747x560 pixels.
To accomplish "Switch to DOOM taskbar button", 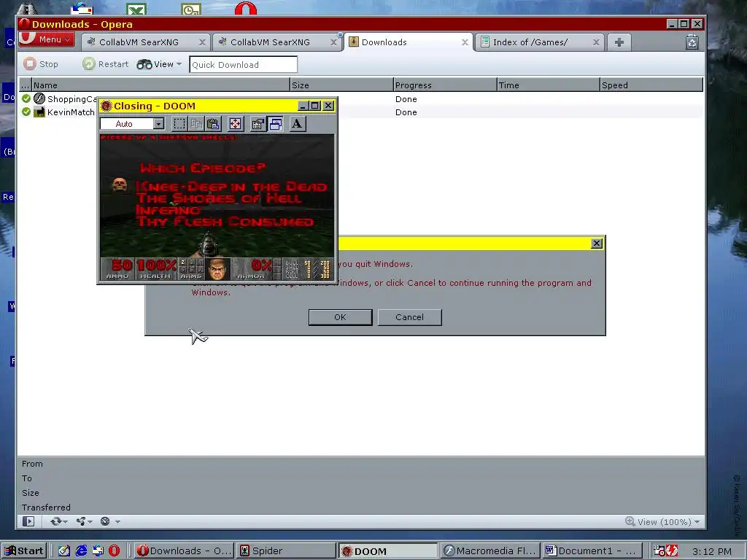I will [388, 551].
